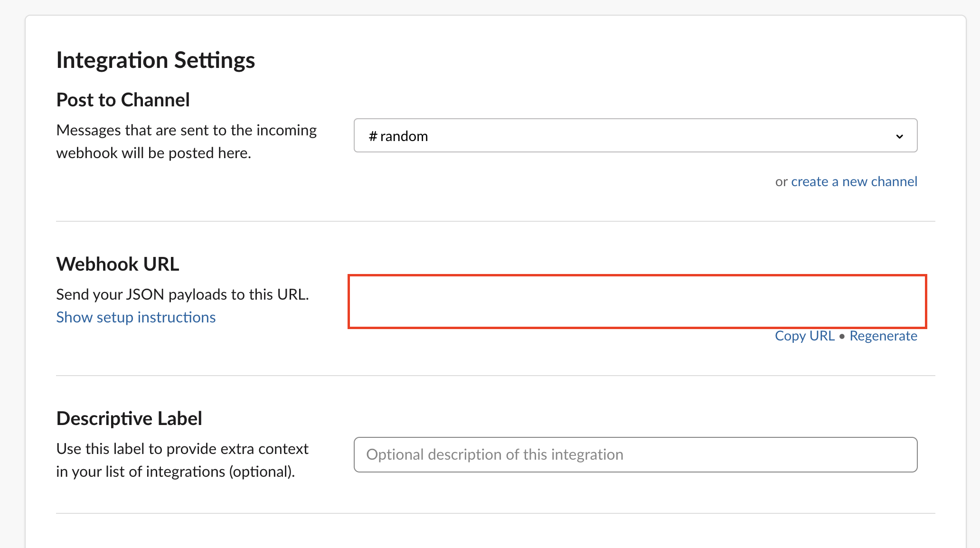Click the 'Descriptive Label' section heading
Screen dimensions: 980x548
pos(129,418)
